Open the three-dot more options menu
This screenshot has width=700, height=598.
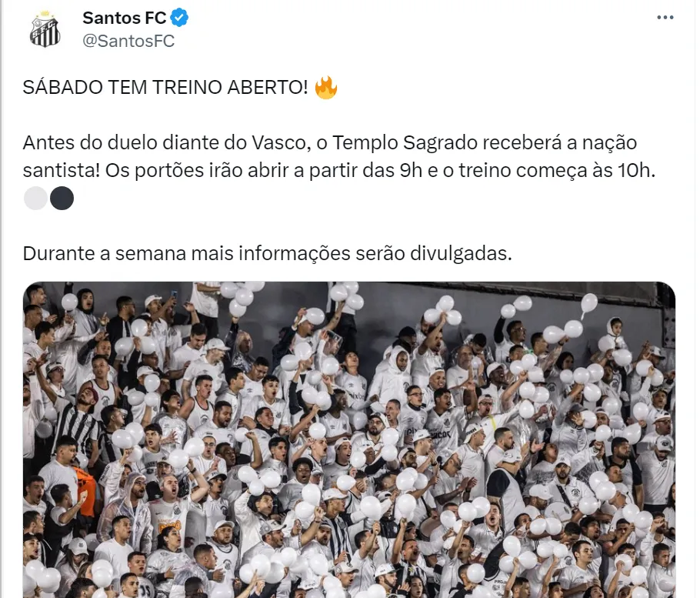pos(665,18)
